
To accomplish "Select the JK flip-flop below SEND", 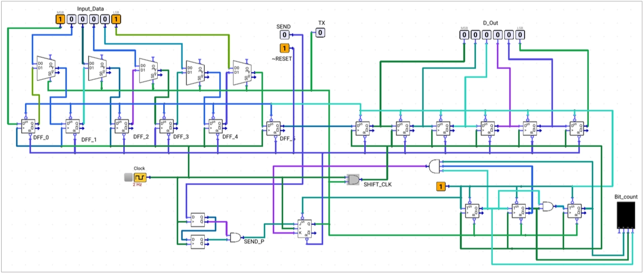I will pos(305,229).
